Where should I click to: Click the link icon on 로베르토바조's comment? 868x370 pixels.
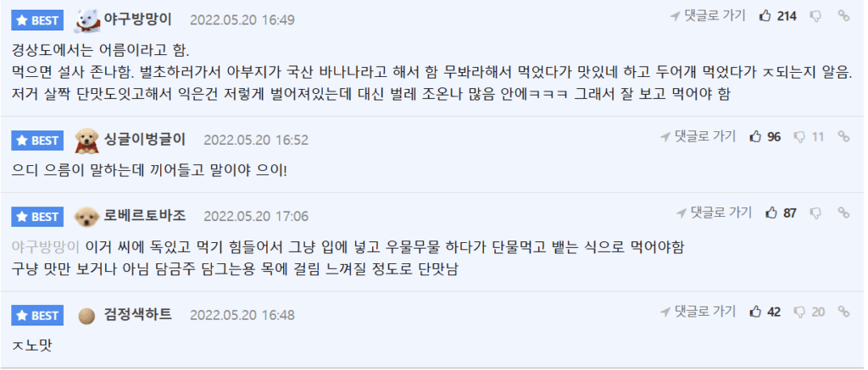843,213
